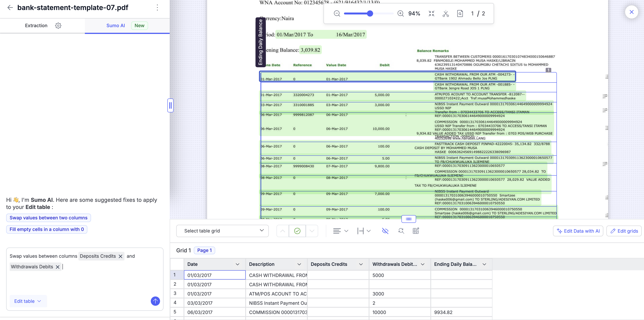Toggle the green checkmark approve button
644x320 pixels.
click(x=297, y=231)
